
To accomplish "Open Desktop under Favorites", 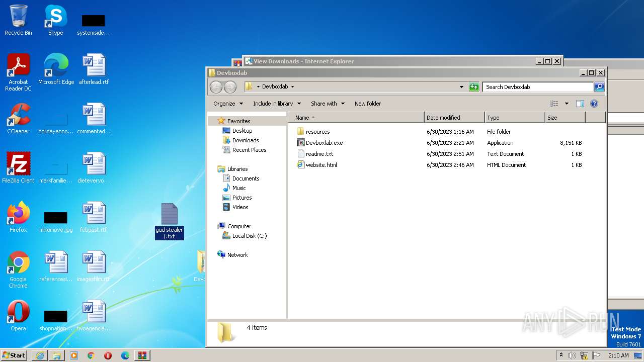I will pos(242,131).
